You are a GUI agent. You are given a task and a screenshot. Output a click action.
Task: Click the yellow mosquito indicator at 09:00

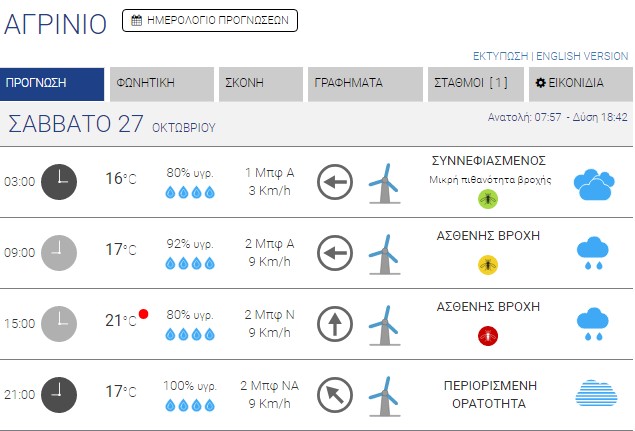(x=487, y=264)
